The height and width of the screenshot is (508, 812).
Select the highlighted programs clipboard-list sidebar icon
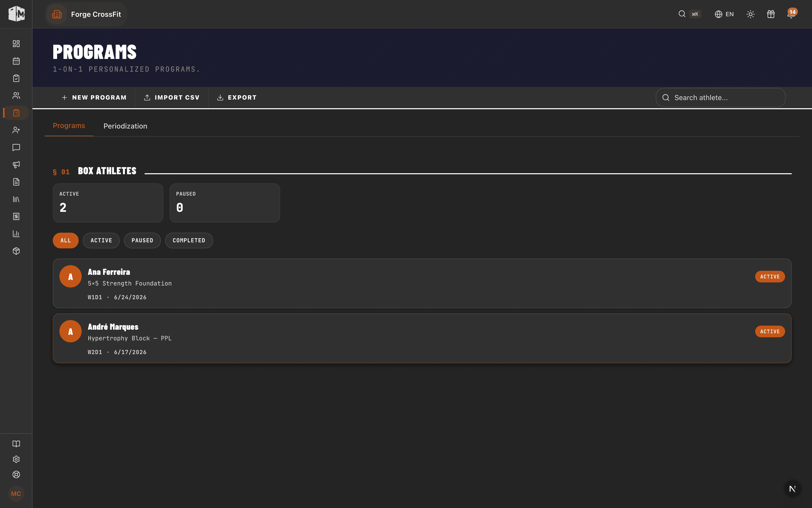click(16, 113)
